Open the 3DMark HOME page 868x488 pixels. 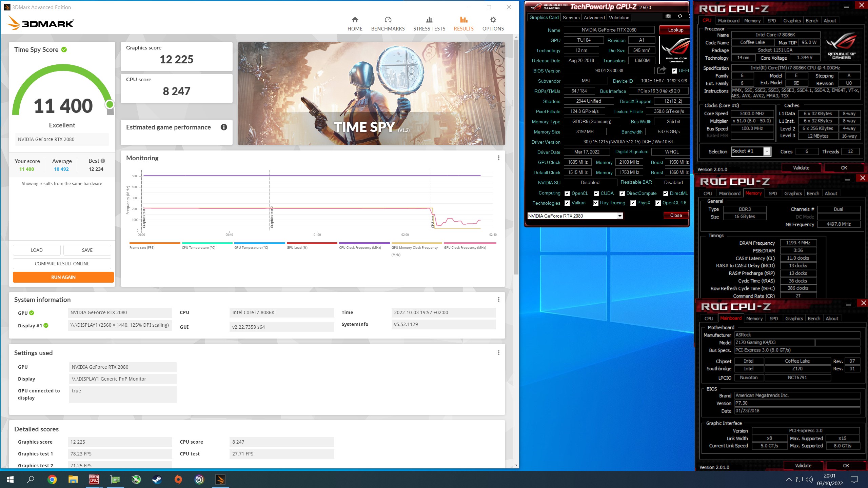(x=355, y=24)
